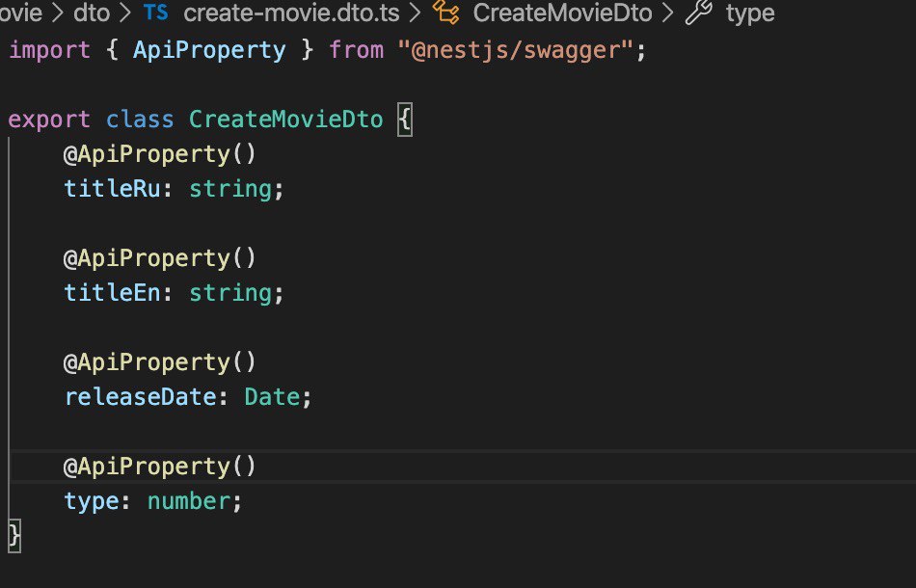916x588 pixels.
Task: Open the dto folder breadcrumb
Action: tap(92, 13)
